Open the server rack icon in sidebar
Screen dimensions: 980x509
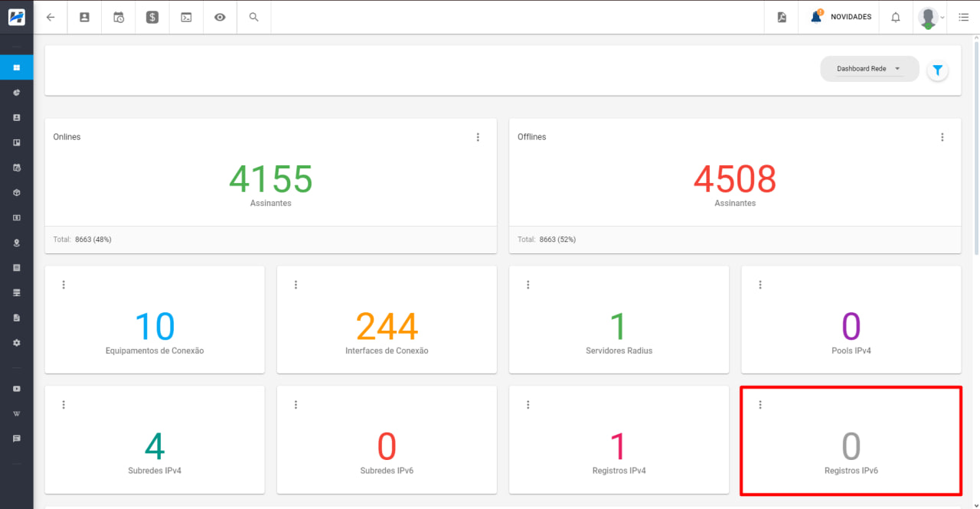(x=17, y=292)
